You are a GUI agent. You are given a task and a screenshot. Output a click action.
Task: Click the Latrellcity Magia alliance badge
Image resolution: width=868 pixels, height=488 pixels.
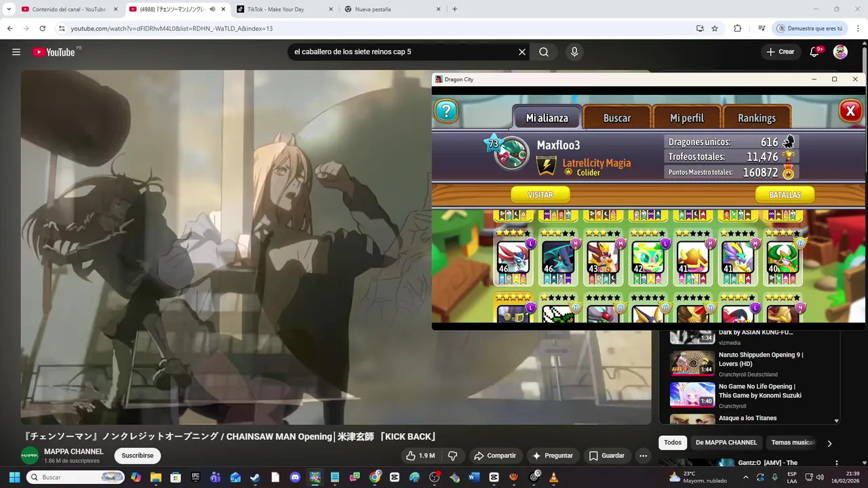(x=547, y=166)
